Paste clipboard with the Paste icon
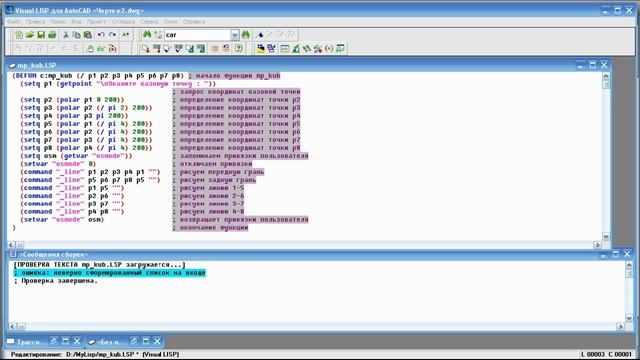This screenshot has width=640, height=360. pos(87,35)
